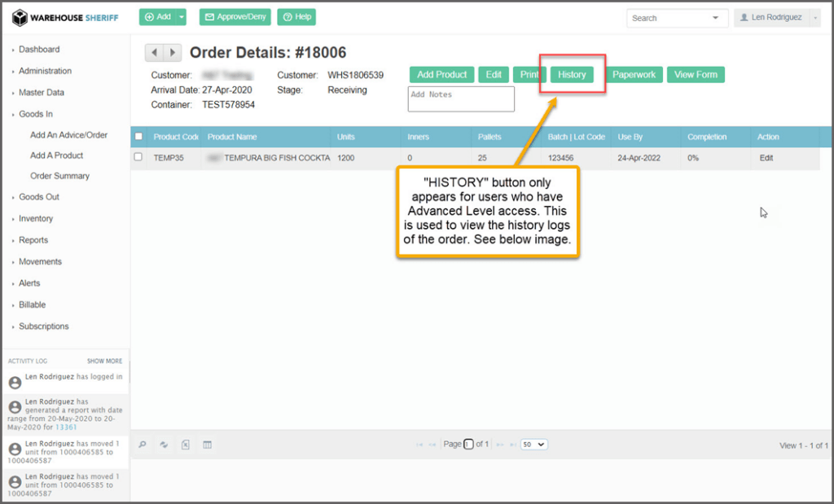Viewport: 834px width, 504px height.
Task: Expand the Inventory menu in sidebar
Action: coord(36,218)
